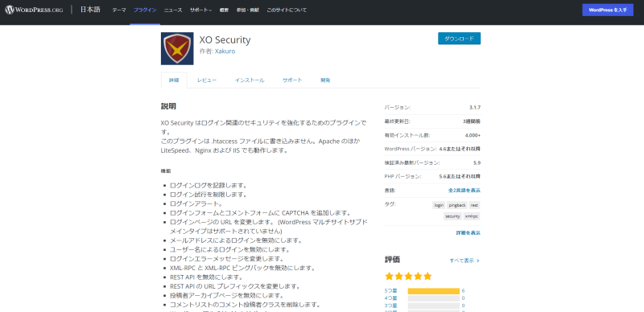Click the xmlrpc tag
This screenshot has height=312, width=644.
pyautogui.click(x=472, y=216)
